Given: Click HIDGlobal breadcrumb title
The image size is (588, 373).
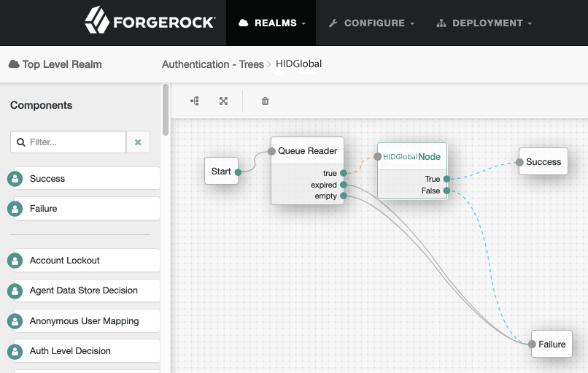Looking at the screenshot, I should 299,64.
